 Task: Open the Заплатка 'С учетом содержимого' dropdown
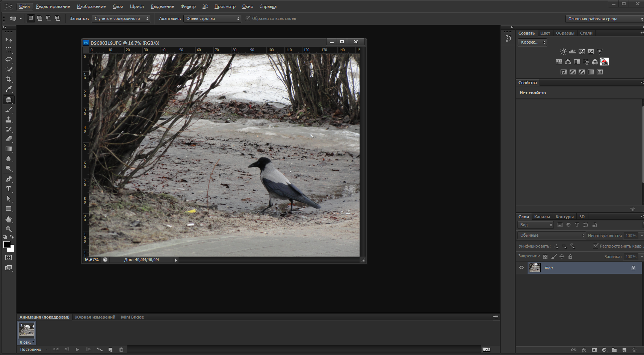[121, 18]
